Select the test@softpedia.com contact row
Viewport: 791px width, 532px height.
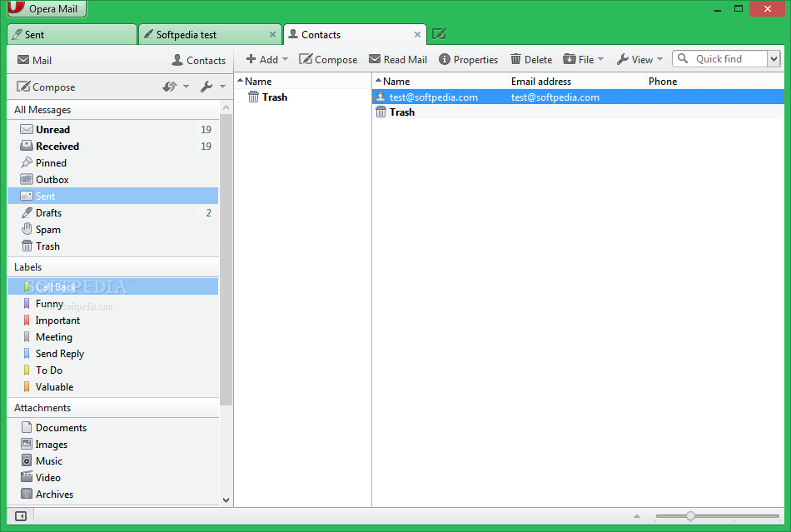[578, 97]
